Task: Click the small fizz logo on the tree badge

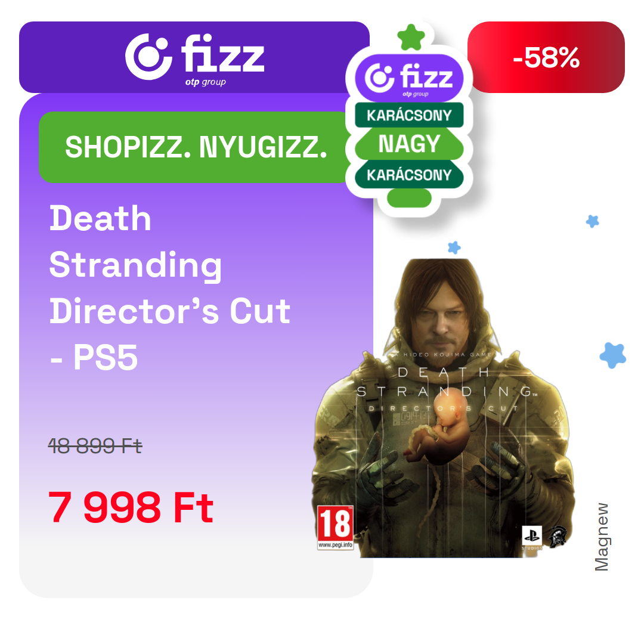Action: click(409, 78)
